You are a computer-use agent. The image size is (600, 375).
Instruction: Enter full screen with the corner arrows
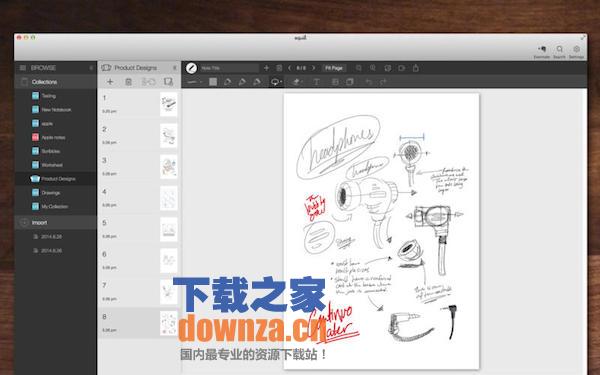pyautogui.click(x=583, y=38)
